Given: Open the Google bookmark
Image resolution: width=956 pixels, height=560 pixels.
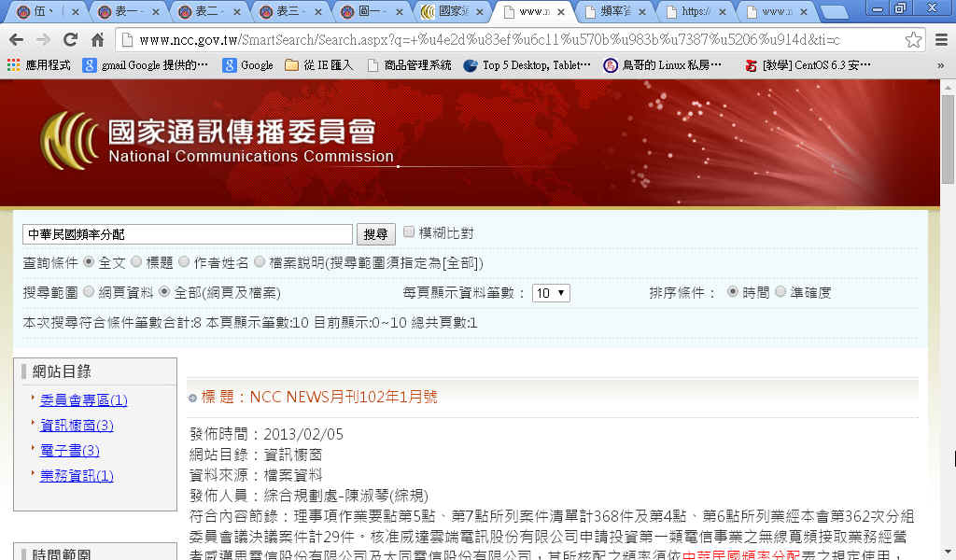Looking at the screenshot, I should [247, 65].
